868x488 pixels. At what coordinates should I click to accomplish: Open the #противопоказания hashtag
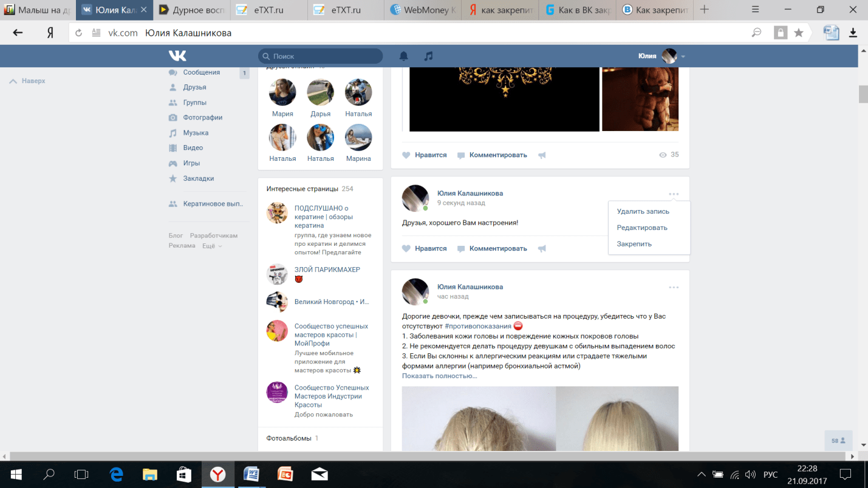pos(478,327)
